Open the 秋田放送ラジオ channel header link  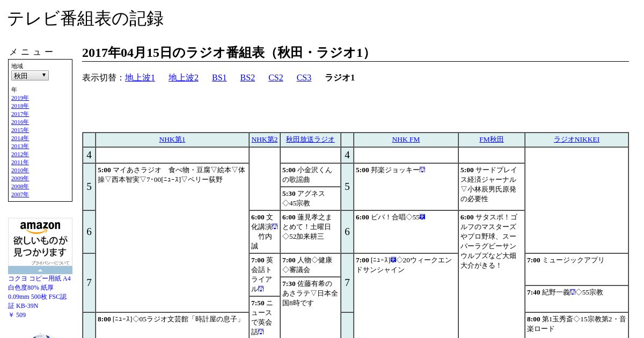[310, 139]
